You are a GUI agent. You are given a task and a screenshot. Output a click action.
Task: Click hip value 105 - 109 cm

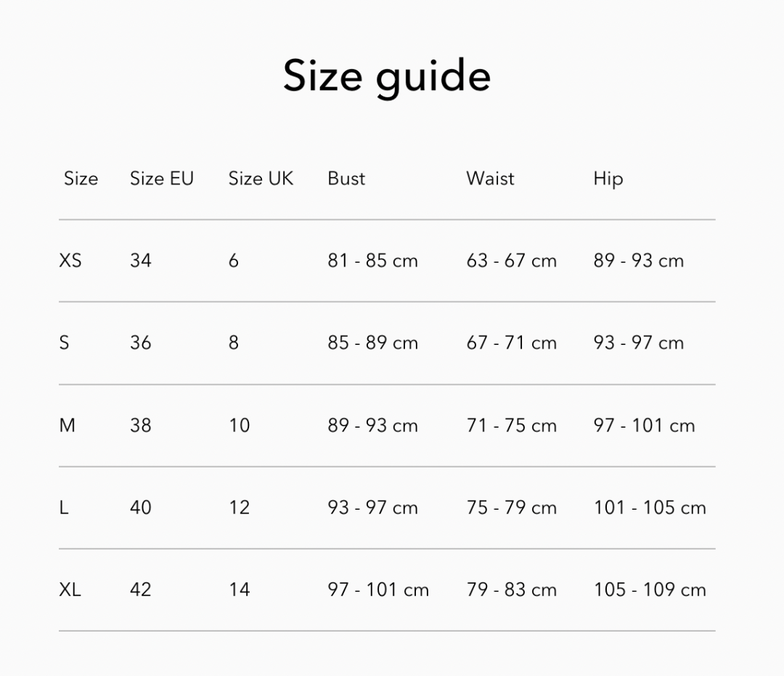coord(650,590)
